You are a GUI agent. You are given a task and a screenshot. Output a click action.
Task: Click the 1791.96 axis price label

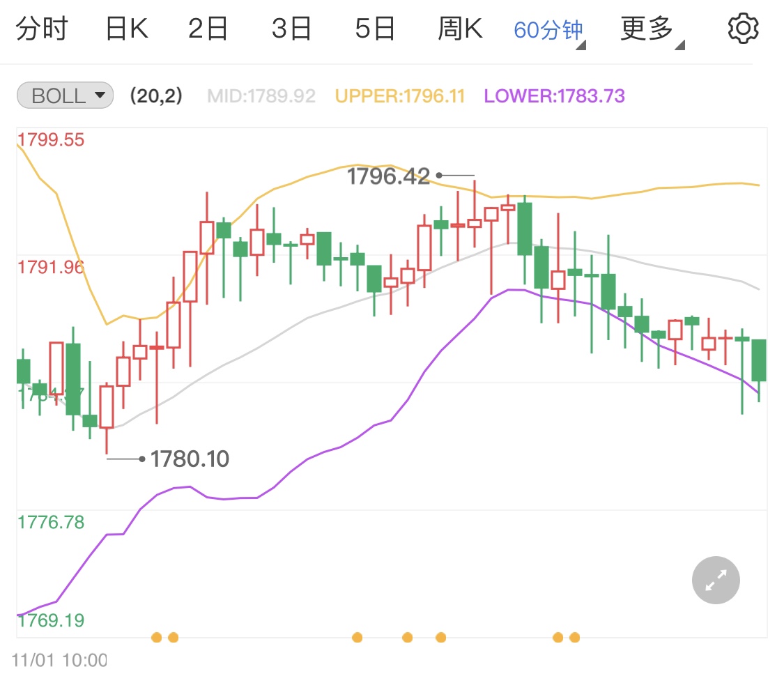[x=51, y=268]
